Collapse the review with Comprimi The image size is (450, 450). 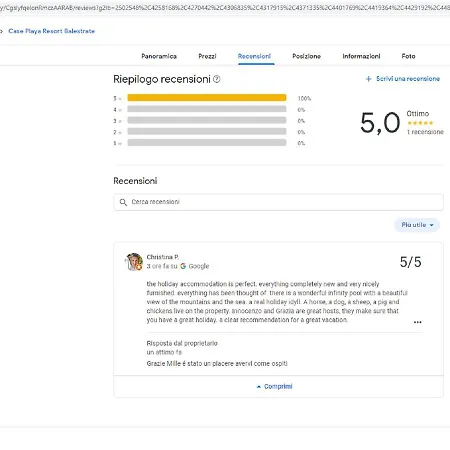click(x=274, y=387)
